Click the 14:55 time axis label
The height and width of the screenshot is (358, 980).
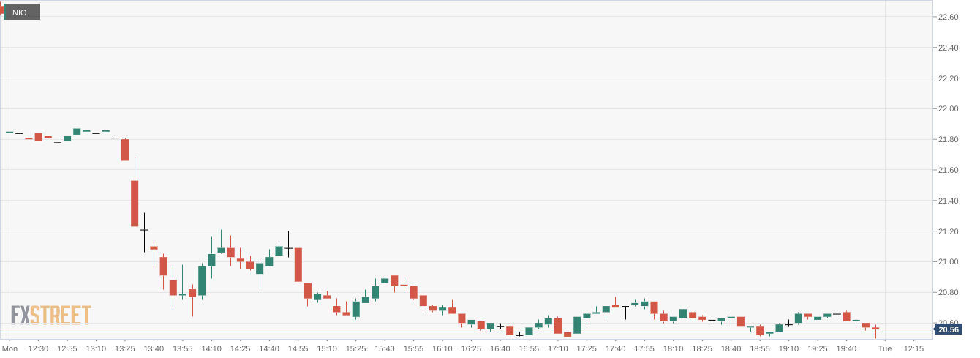298,349
